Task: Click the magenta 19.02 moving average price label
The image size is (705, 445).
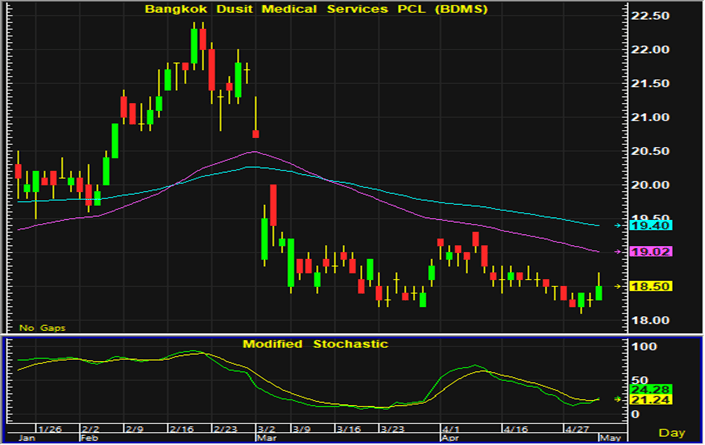Action: pos(651,252)
